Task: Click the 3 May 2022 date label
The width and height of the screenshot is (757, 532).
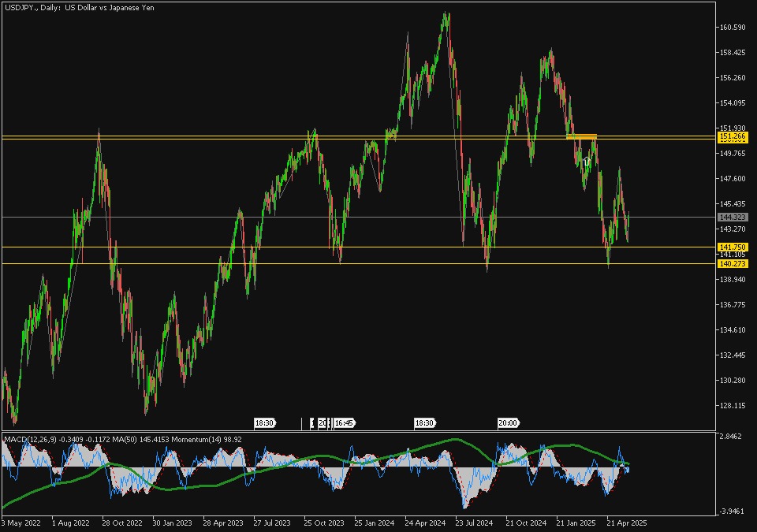Action: click(21, 523)
